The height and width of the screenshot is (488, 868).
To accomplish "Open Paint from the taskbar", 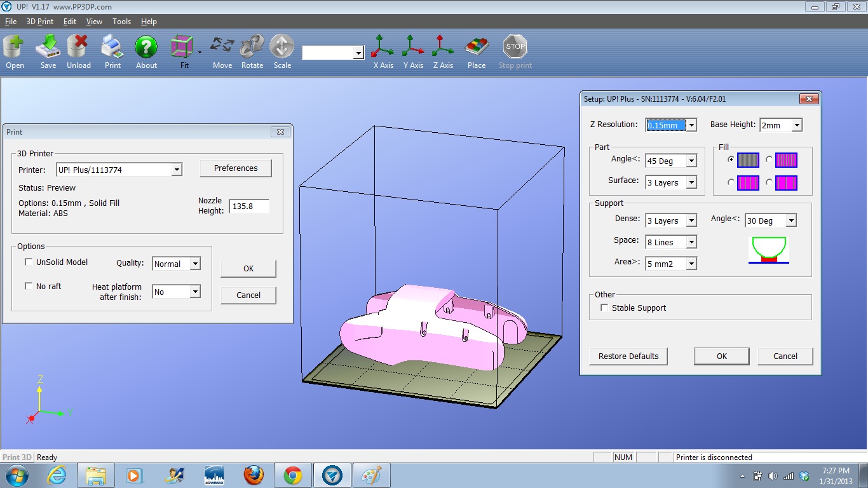I will coord(371,475).
